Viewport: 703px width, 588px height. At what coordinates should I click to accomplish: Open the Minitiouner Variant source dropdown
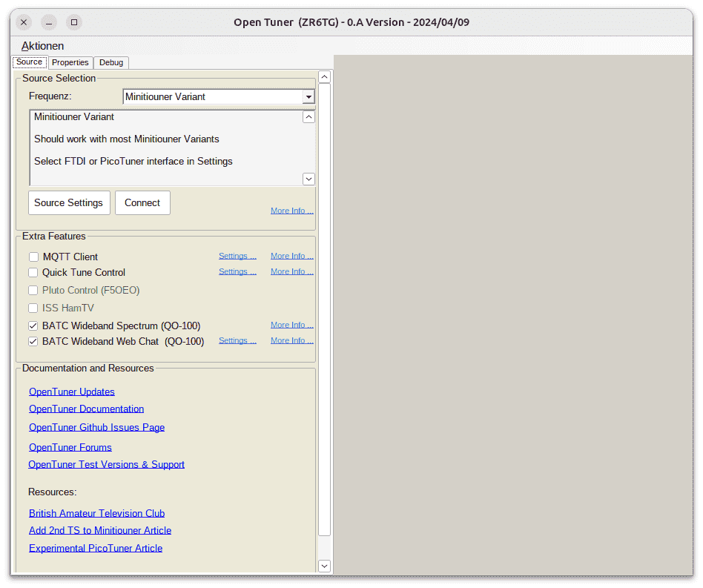(x=219, y=97)
